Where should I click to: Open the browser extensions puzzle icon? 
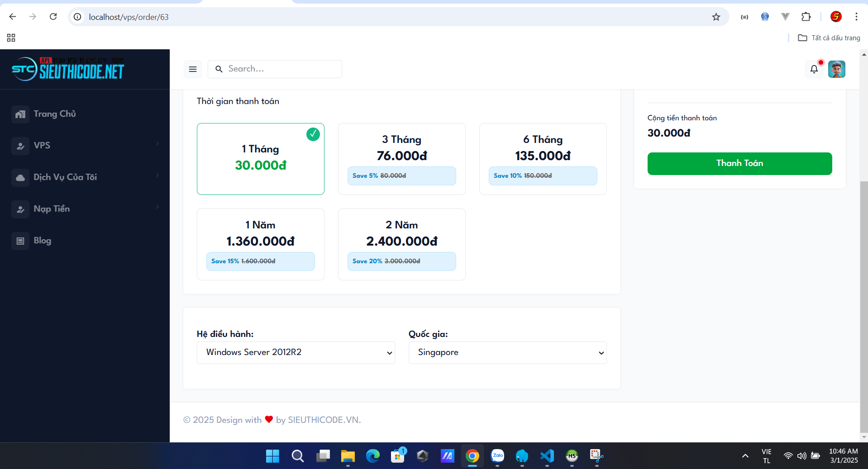[806, 17]
